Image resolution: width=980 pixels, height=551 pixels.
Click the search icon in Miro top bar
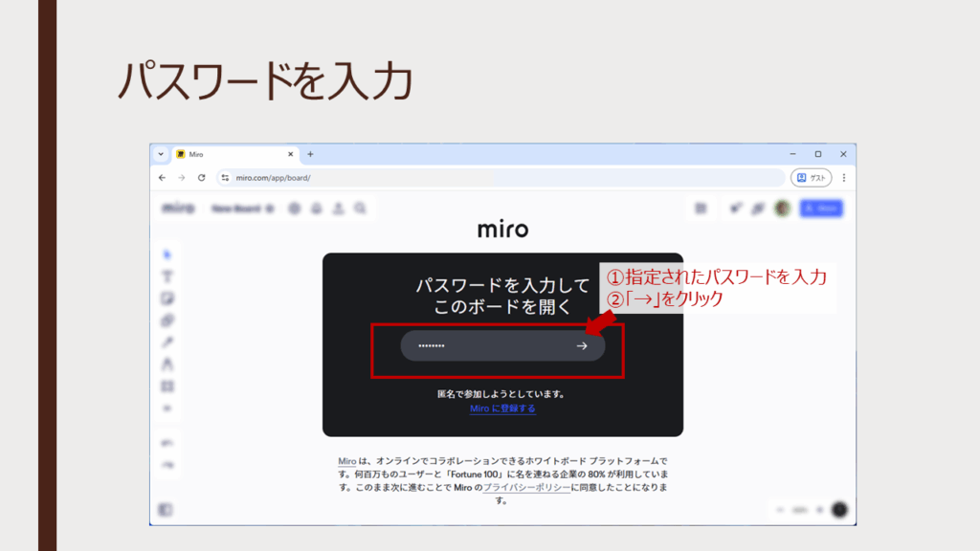coord(360,208)
